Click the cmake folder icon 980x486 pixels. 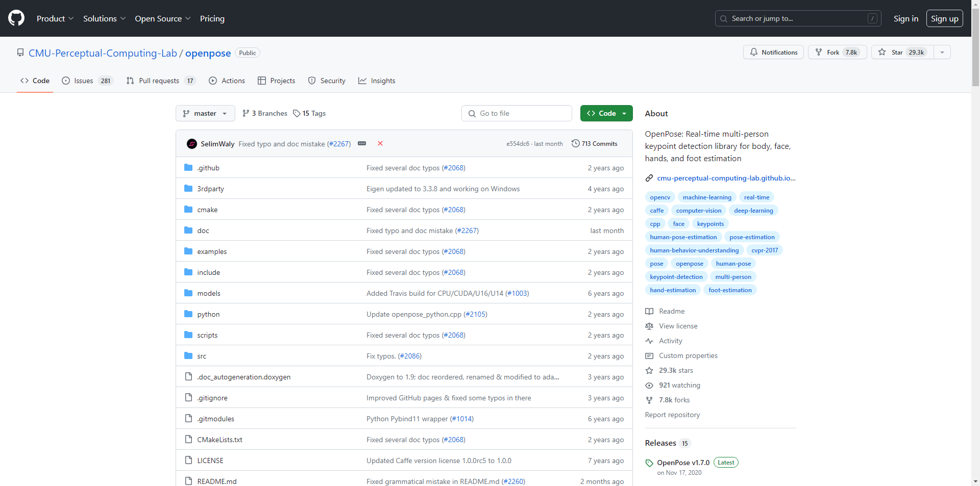(x=188, y=209)
